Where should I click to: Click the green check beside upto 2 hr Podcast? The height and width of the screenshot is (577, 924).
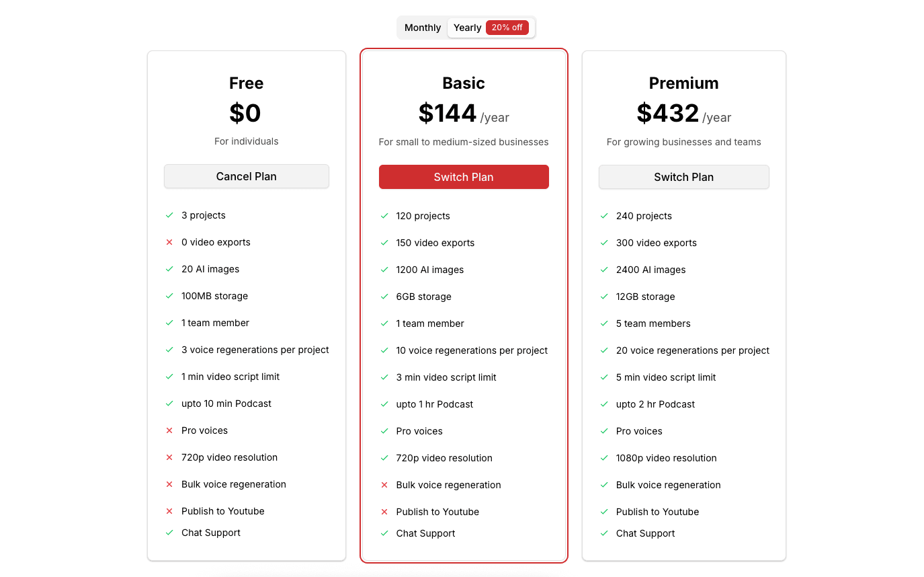tap(604, 404)
